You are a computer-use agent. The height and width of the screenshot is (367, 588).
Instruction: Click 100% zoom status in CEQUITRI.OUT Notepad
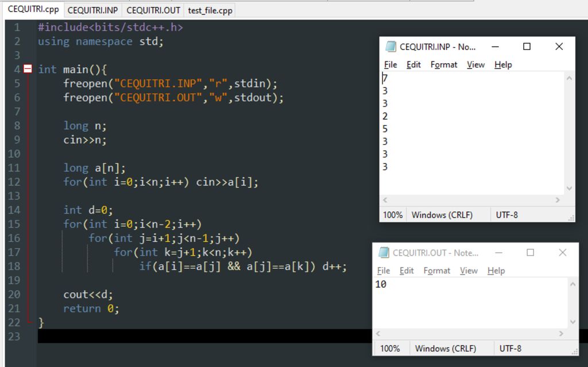pos(390,348)
